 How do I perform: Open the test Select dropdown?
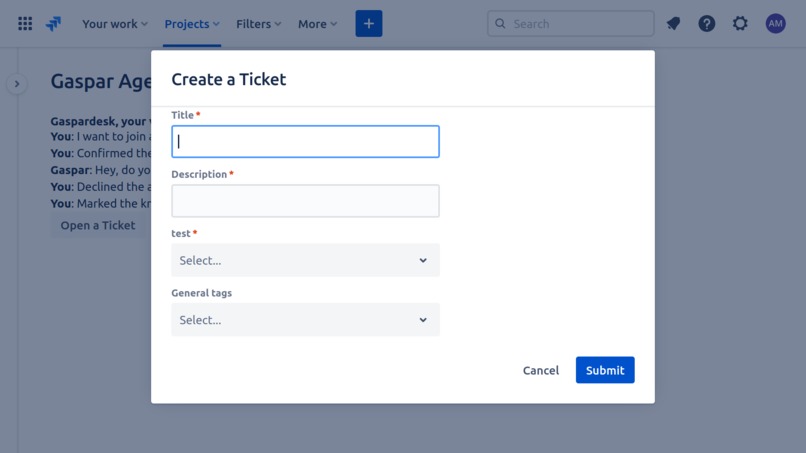(x=305, y=260)
